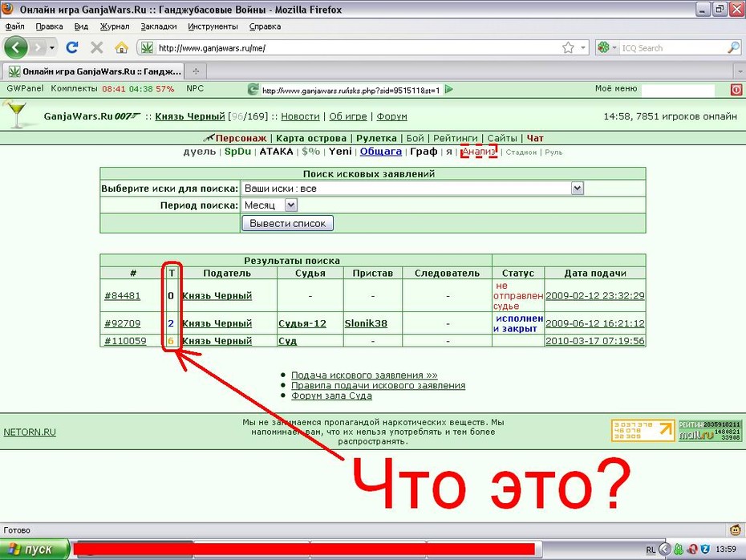Open the 'Месяц' period dropdown
746x560 pixels.
point(290,205)
